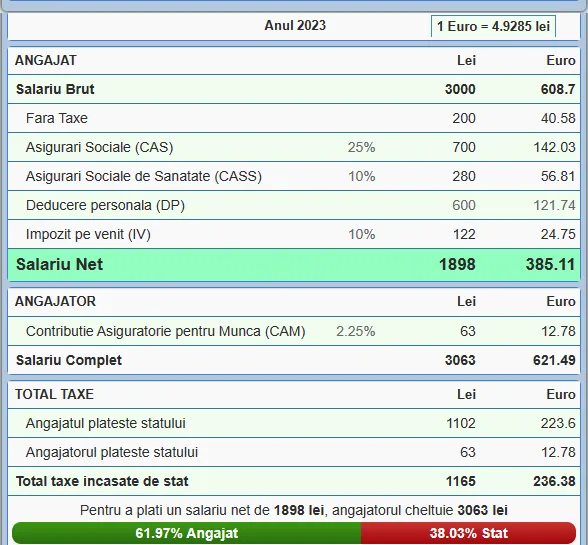This screenshot has height=545, width=588.
Task: Click the Salariu Brut value 3000 lei
Action: [460, 89]
